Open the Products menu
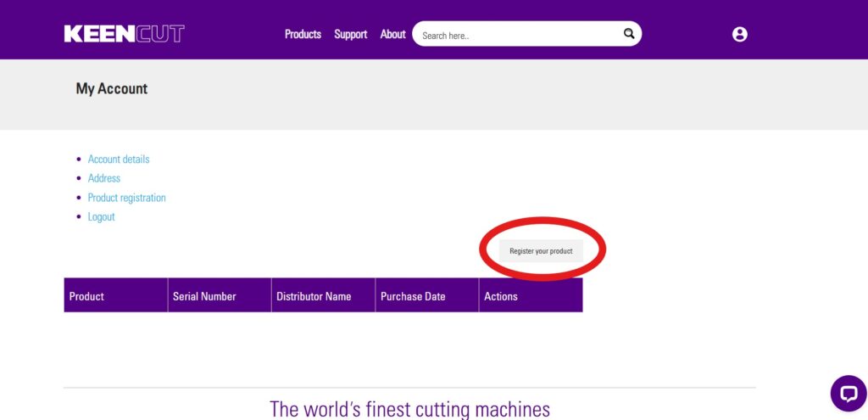This screenshot has width=868, height=420. (303, 34)
